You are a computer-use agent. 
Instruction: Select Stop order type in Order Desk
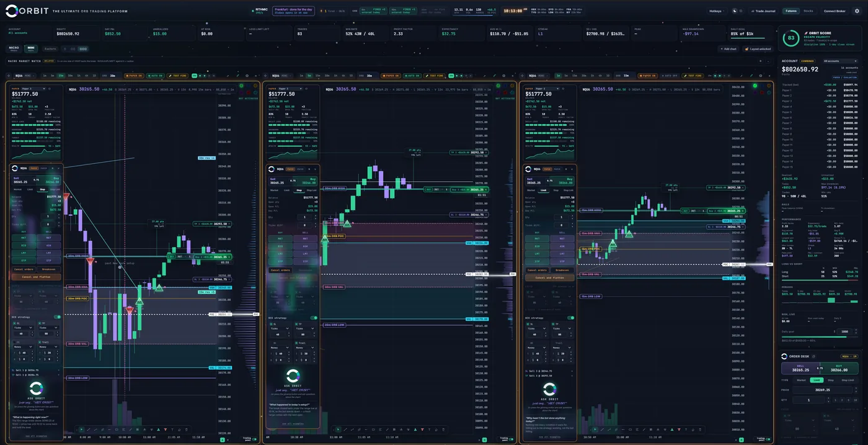tap(831, 380)
